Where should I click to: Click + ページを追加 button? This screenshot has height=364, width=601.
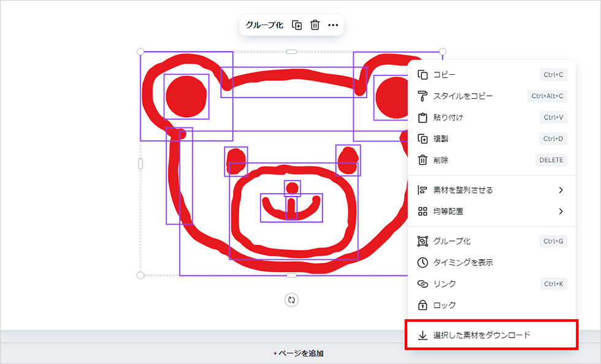298,353
